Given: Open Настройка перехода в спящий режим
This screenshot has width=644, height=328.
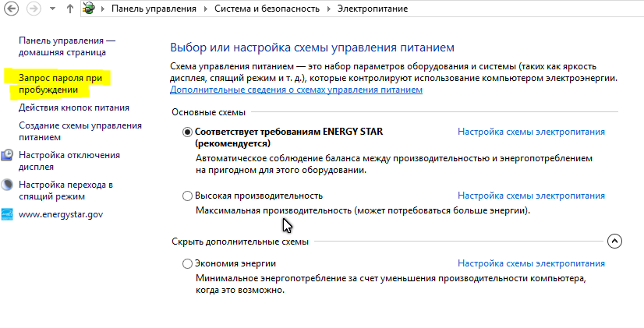Looking at the screenshot, I should [65, 190].
